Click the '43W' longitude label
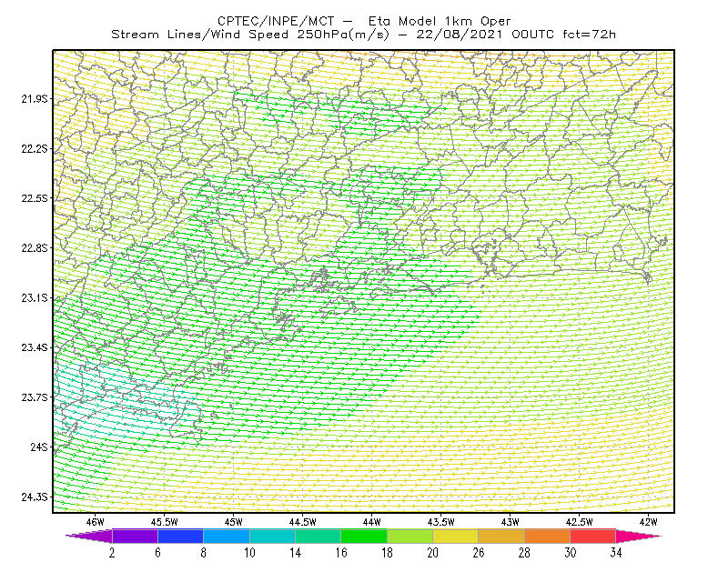 click(511, 522)
